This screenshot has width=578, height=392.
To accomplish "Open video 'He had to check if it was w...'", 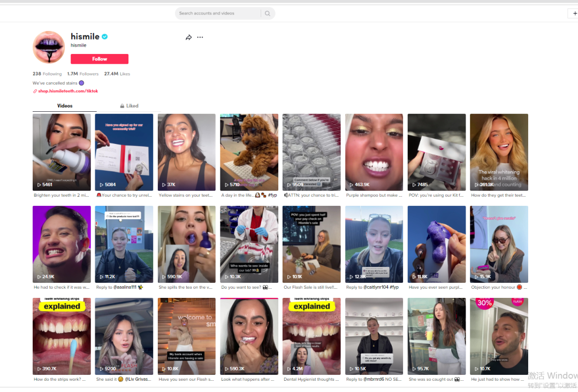I will [62, 244].
